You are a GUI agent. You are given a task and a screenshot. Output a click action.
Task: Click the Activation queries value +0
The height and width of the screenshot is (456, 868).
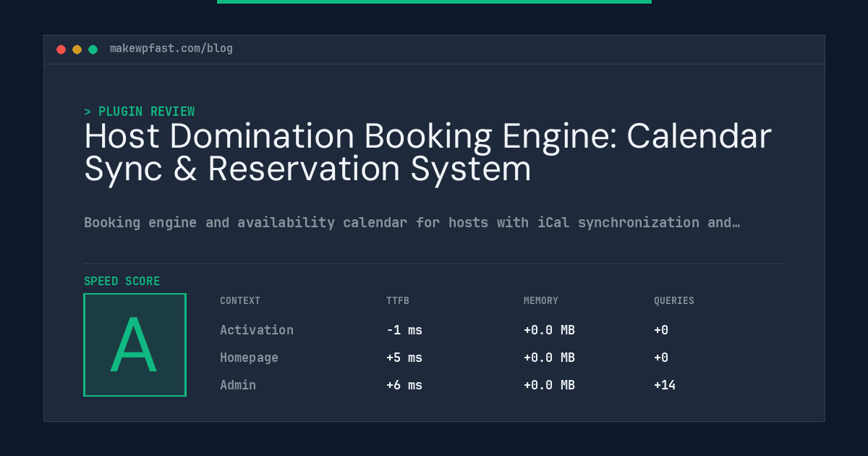661,330
